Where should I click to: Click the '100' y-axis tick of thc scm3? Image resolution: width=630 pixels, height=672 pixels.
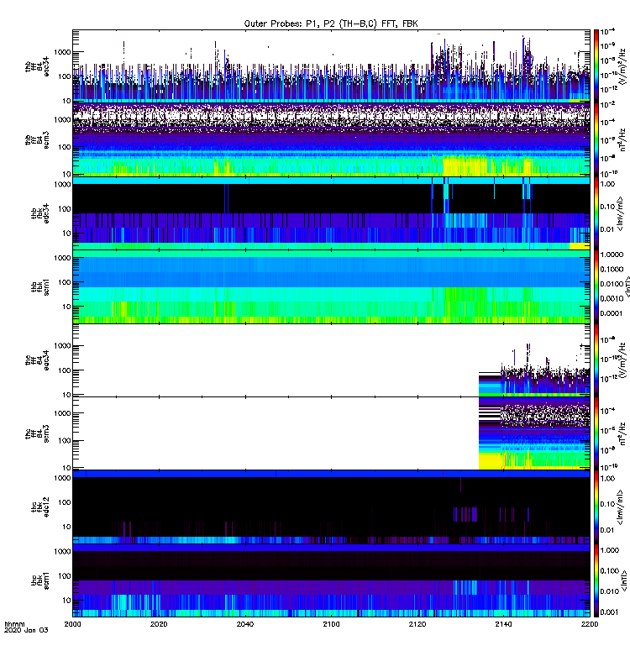pyautogui.click(x=65, y=440)
